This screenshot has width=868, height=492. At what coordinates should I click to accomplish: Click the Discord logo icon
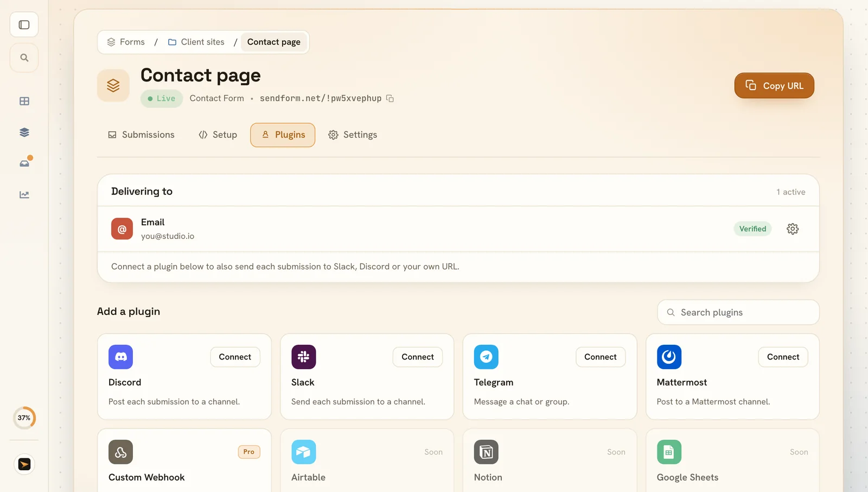coord(120,357)
